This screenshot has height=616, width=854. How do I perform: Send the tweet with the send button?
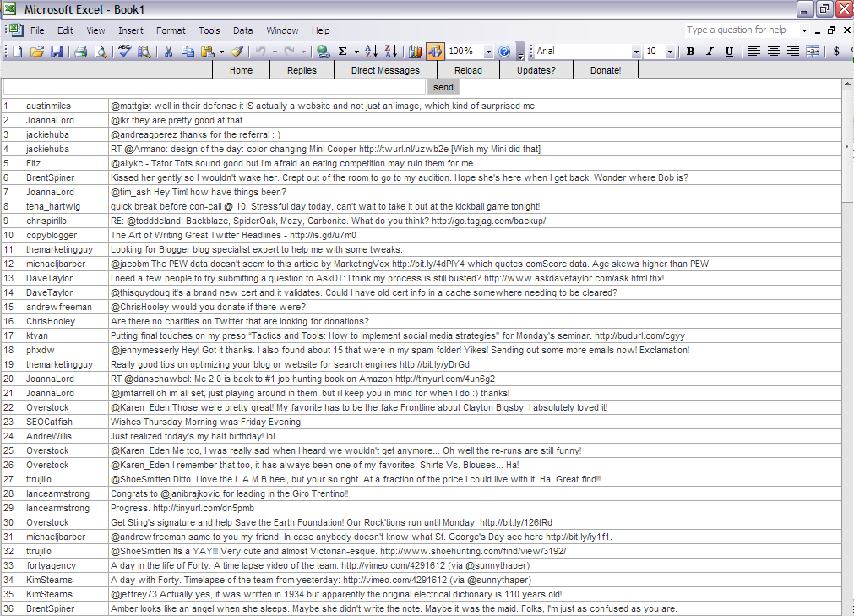point(443,87)
